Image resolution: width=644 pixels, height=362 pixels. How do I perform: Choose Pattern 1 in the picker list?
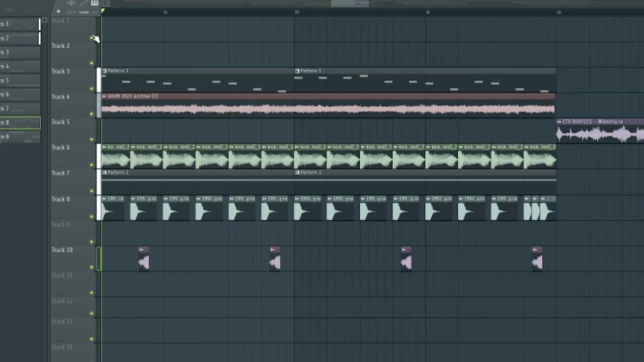[x=20, y=24]
